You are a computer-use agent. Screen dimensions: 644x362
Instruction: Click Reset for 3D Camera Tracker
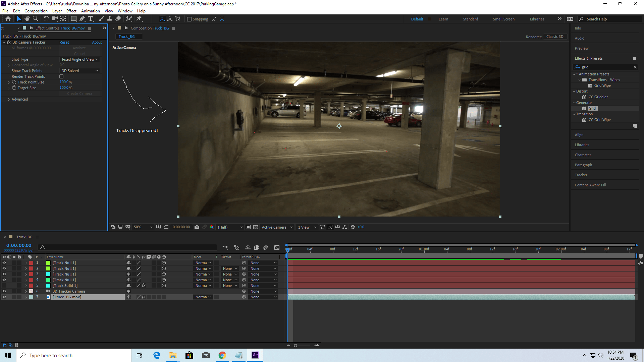tap(64, 42)
